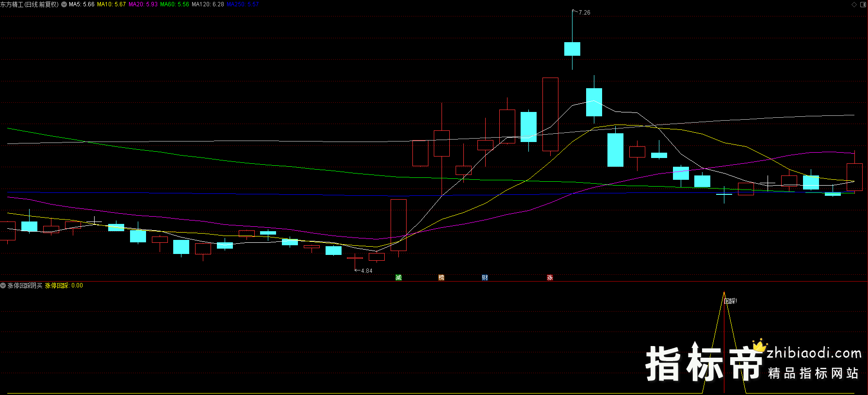
Task: Click the 东方精工(日线.前复权) chart title
Action: (30, 4)
